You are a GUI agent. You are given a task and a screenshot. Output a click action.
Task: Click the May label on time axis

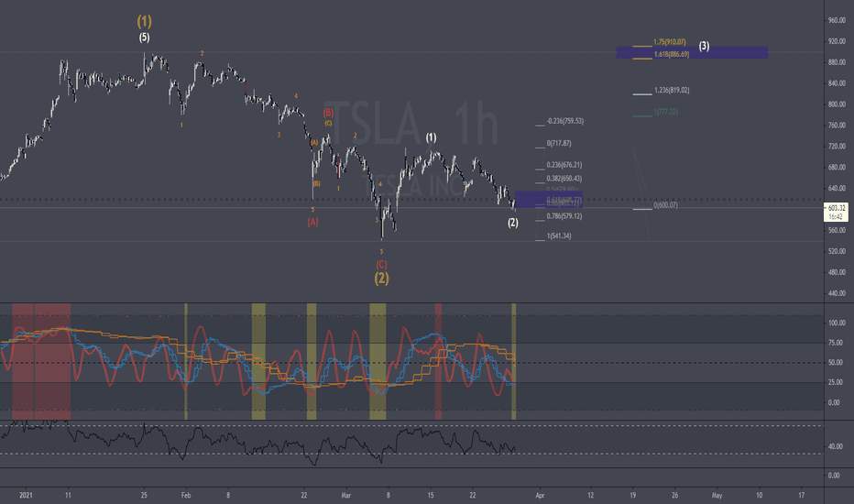717,495
